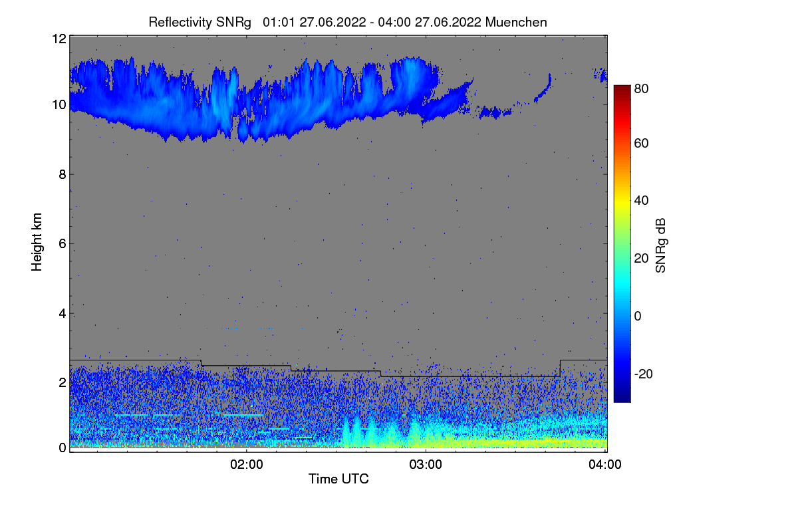The height and width of the screenshot is (532, 798).
Task: Click the height tick label 0
Action: (x=62, y=448)
